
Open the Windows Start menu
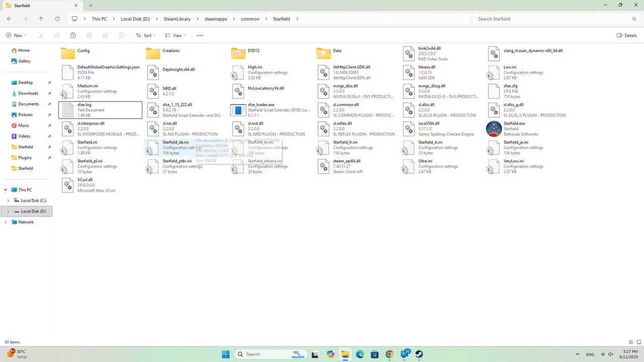(x=225, y=354)
